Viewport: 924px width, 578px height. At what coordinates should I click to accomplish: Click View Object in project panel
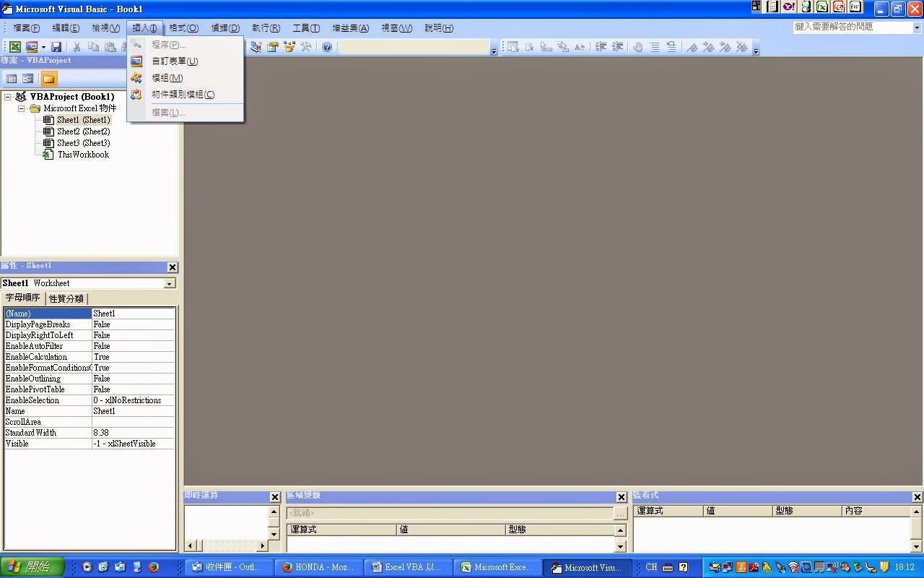(x=28, y=79)
